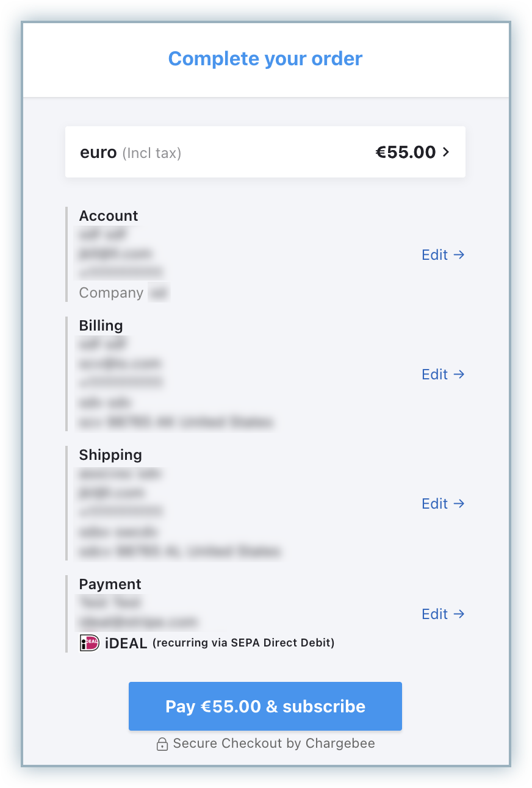Click the arrow icon beside Shipping Edit
Screen dimensions: 532x788
pyautogui.click(x=459, y=504)
